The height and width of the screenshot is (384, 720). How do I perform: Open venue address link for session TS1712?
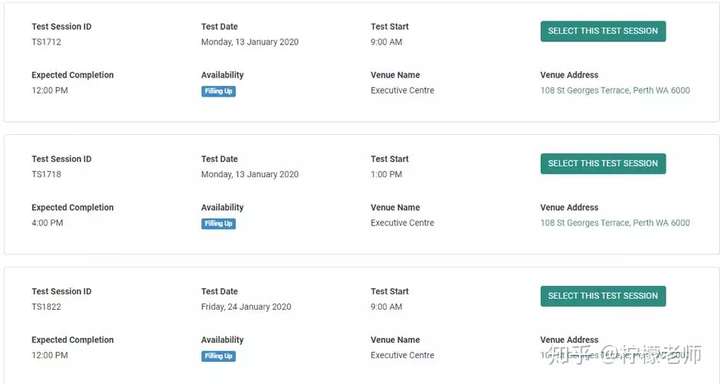click(x=615, y=90)
